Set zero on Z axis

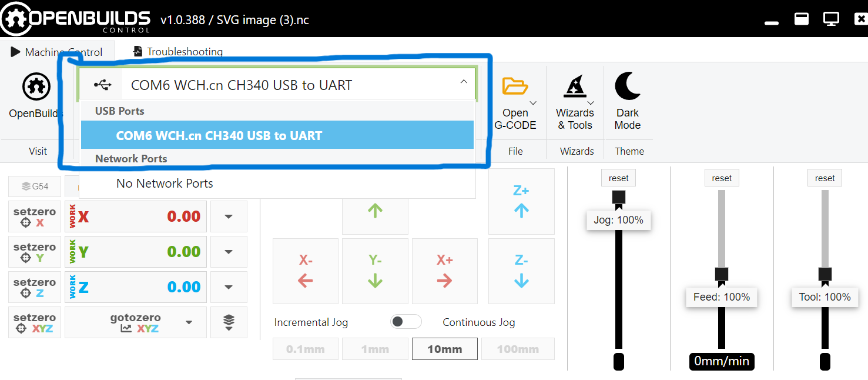pyautogui.click(x=35, y=287)
